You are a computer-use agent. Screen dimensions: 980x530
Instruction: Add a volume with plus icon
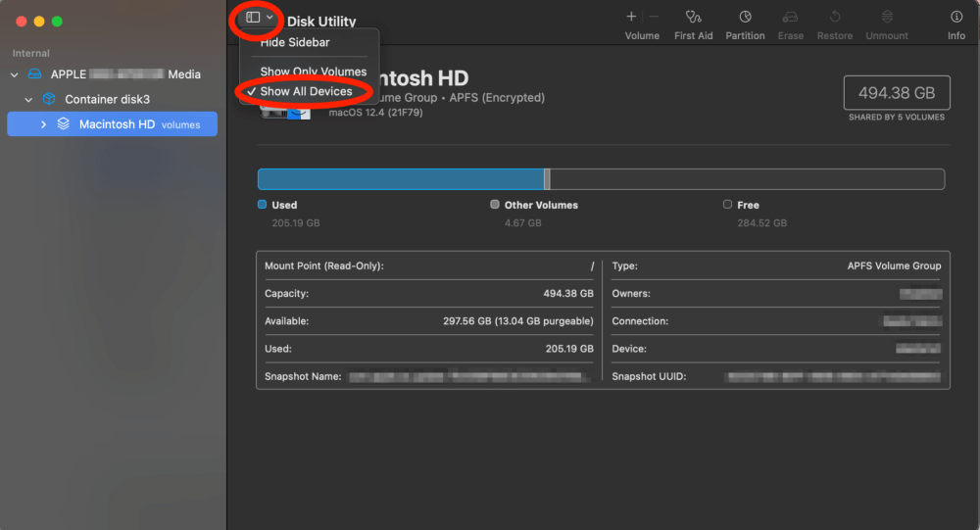[x=631, y=17]
